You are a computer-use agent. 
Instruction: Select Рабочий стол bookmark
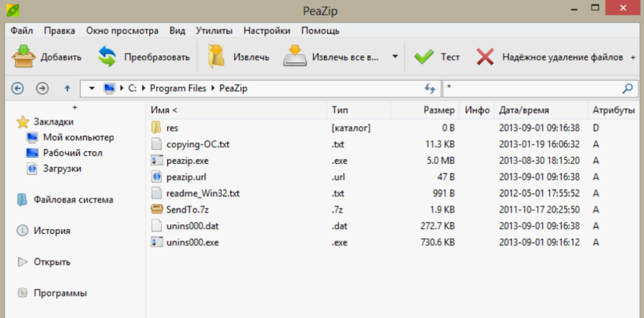click(73, 153)
